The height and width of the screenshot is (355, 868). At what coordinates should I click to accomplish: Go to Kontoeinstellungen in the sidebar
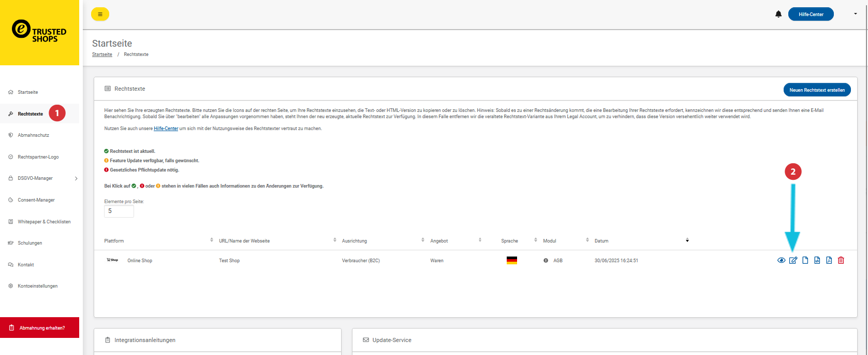coord(37,286)
